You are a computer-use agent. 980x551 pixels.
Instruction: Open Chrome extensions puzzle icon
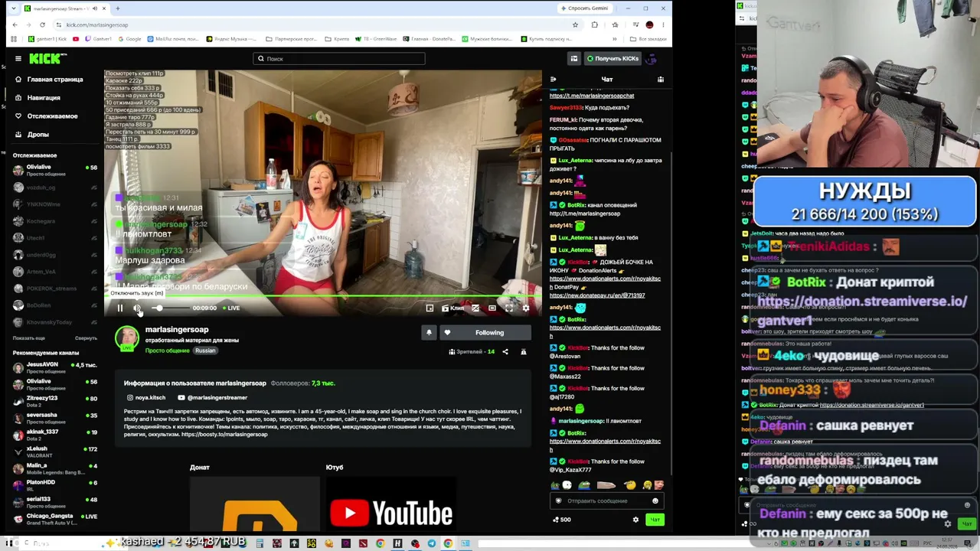pyautogui.click(x=595, y=24)
